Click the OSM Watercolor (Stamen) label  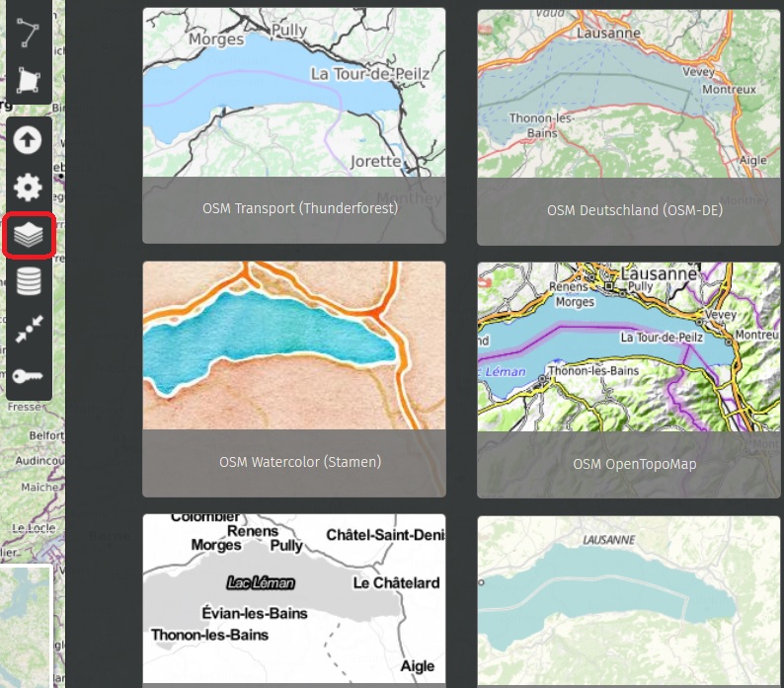[x=300, y=462]
